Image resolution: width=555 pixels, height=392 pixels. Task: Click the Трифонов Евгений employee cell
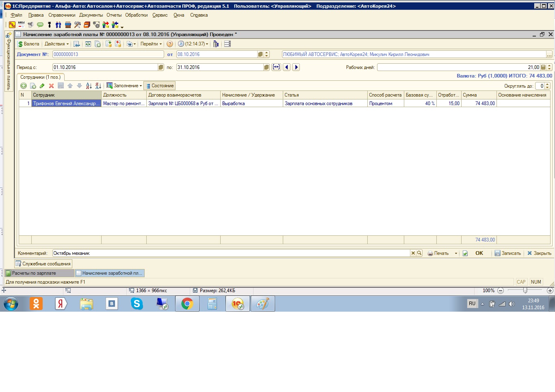pos(66,103)
